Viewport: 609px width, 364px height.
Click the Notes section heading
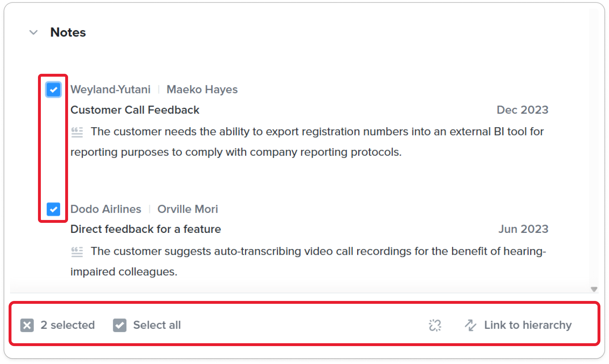click(68, 32)
